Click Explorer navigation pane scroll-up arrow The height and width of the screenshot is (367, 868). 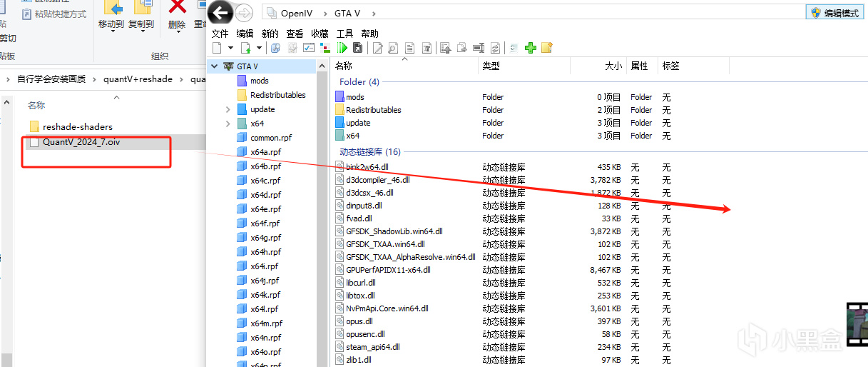pos(7,103)
